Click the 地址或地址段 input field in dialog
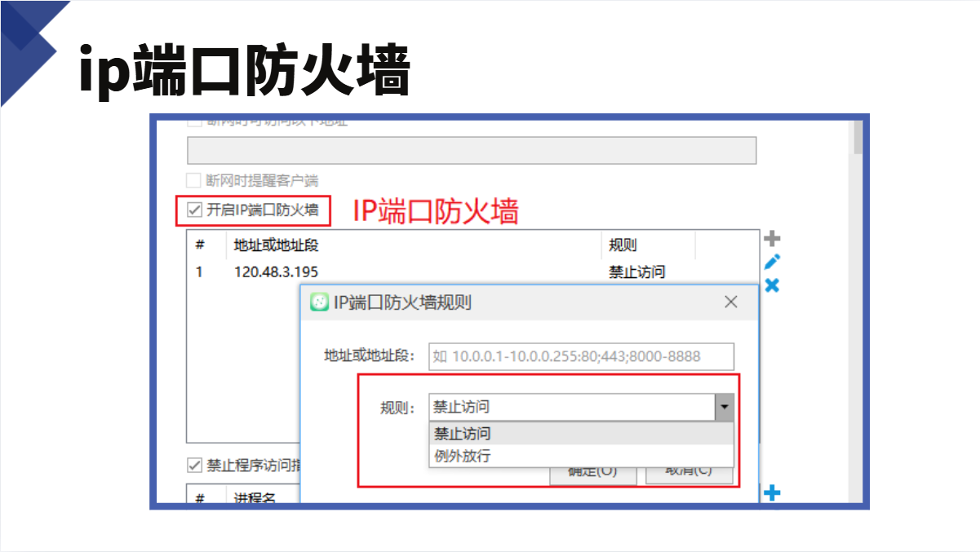The image size is (980, 552). [581, 356]
